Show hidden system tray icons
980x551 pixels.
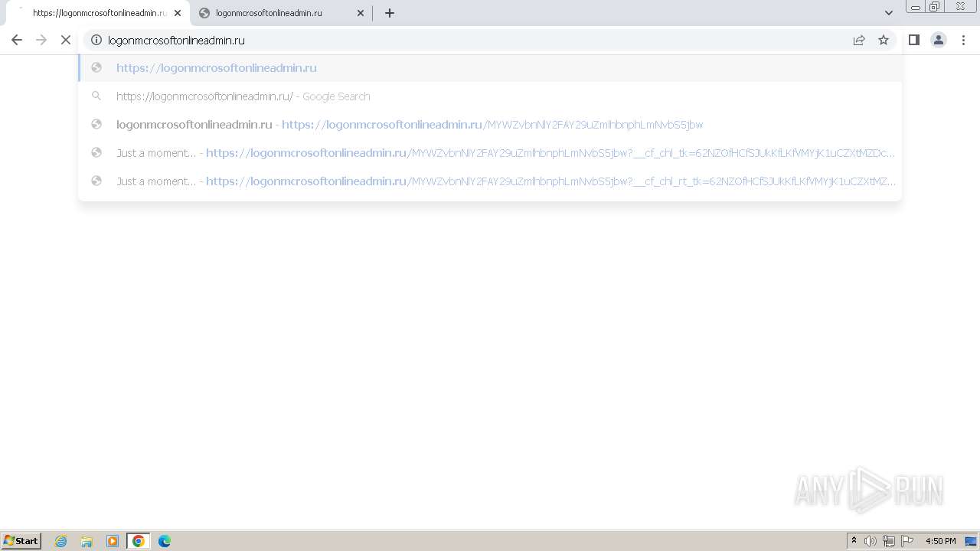click(x=854, y=541)
